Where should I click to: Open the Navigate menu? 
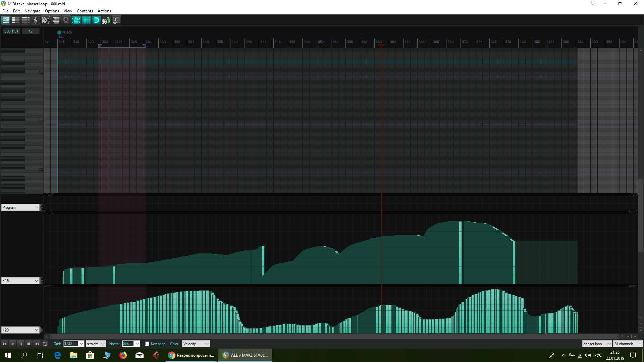[32, 11]
